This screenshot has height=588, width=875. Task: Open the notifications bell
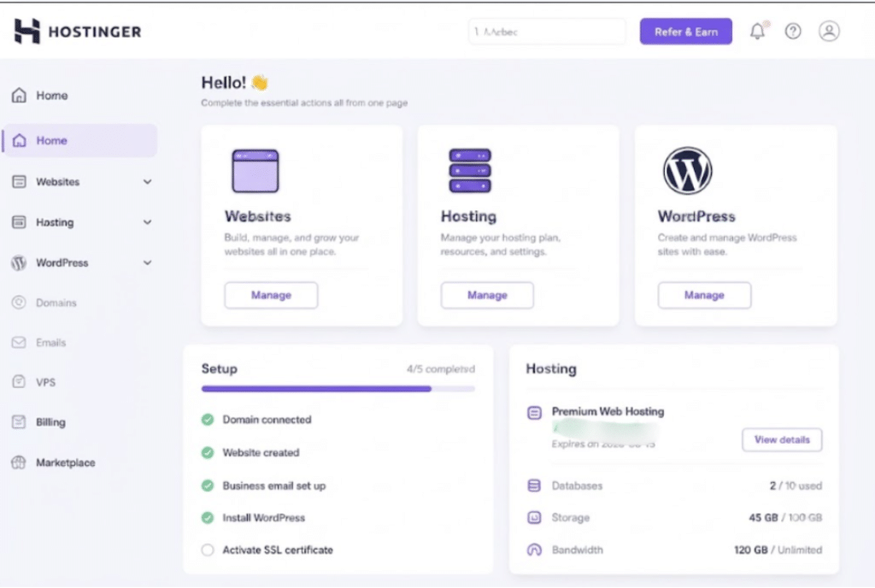757,32
